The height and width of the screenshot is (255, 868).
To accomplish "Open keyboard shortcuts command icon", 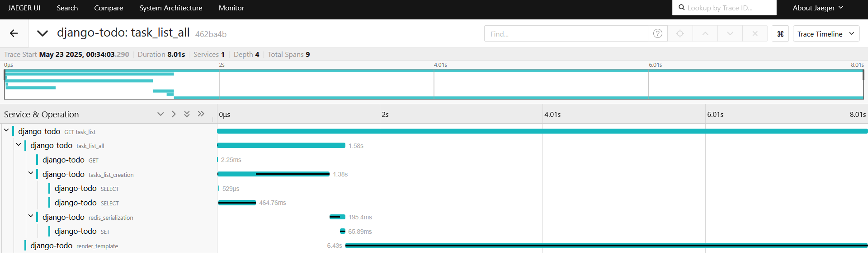I will point(780,34).
